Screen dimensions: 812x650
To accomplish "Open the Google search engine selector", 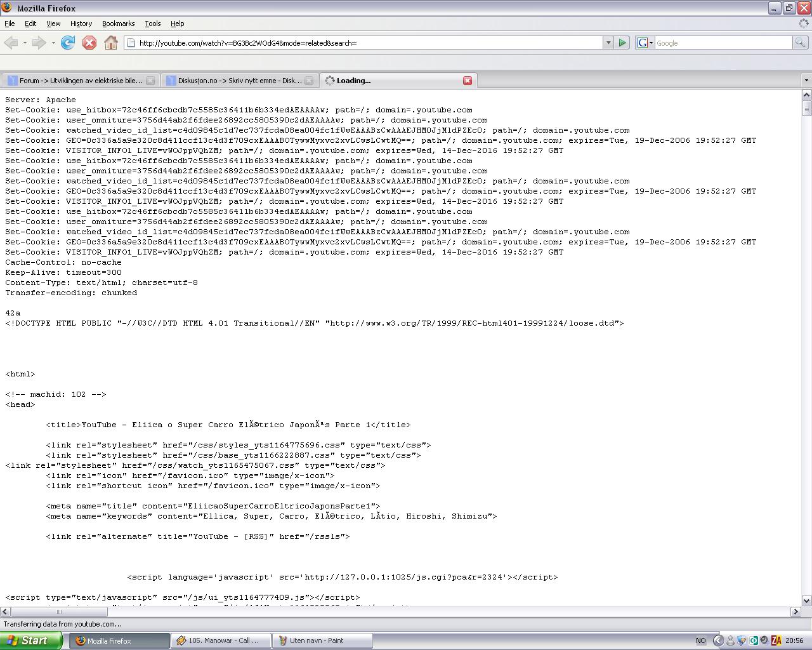I will point(645,43).
